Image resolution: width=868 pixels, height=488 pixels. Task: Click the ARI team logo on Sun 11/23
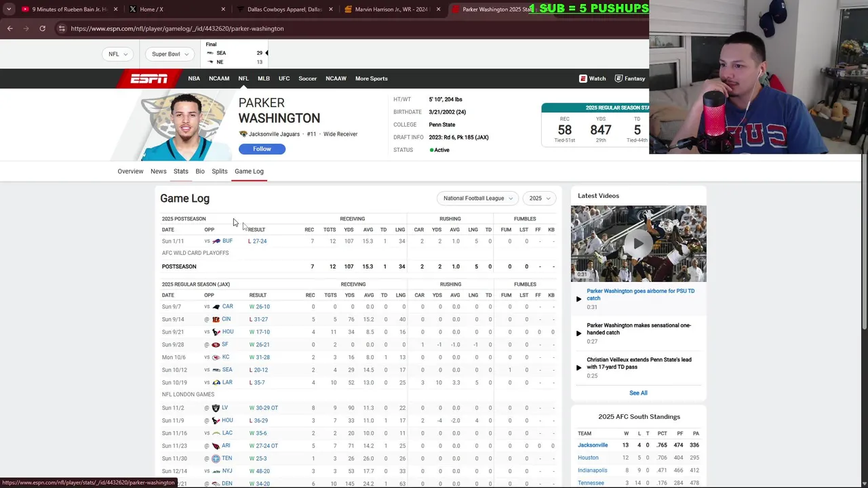tap(216, 446)
